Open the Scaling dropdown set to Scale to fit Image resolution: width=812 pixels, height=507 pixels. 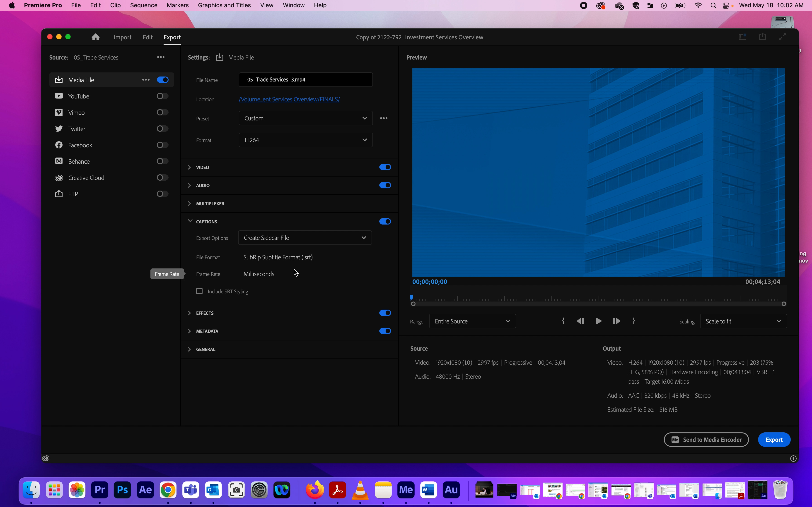[743, 321]
